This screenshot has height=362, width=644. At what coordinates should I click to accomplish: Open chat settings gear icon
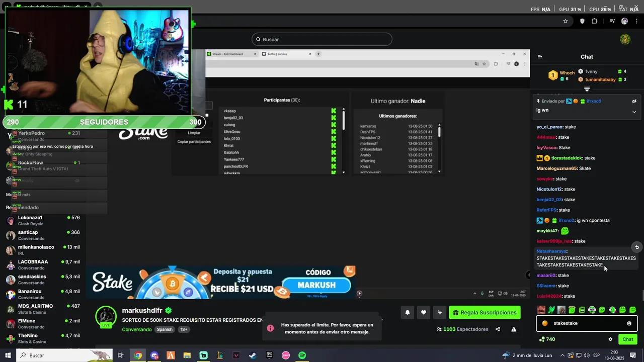click(610, 339)
